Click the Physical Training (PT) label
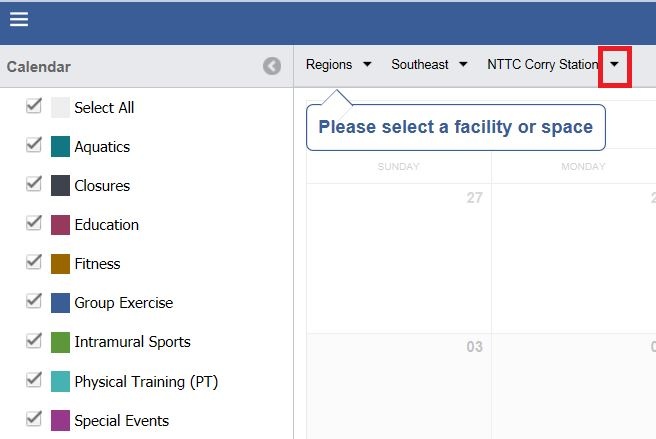 [146, 381]
